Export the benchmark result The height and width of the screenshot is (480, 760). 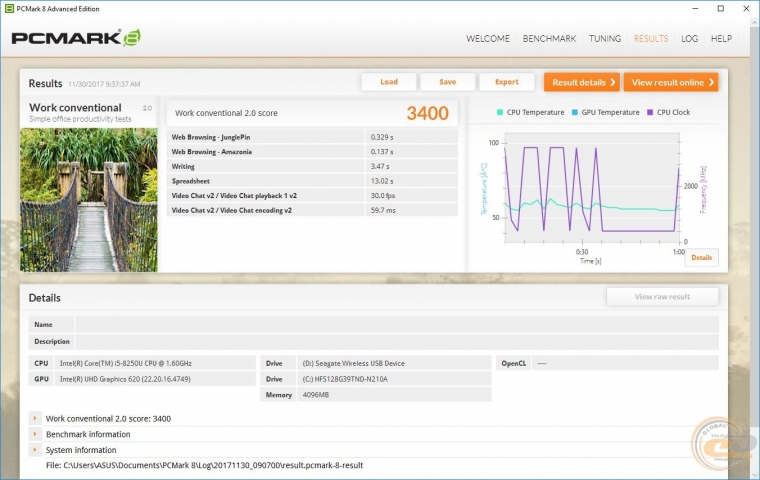coord(506,82)
